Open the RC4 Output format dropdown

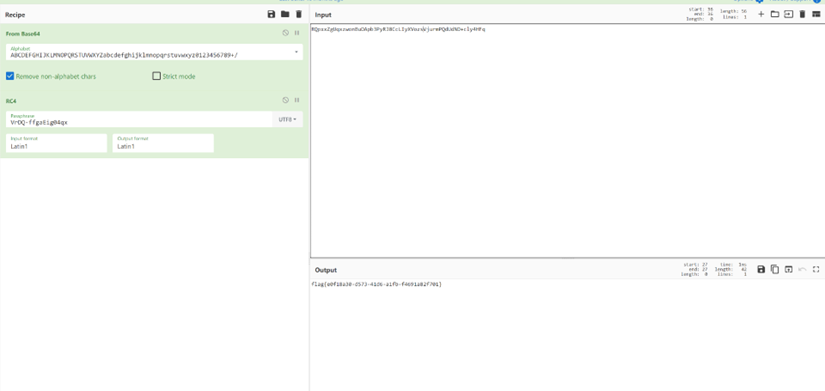[163, 143]
